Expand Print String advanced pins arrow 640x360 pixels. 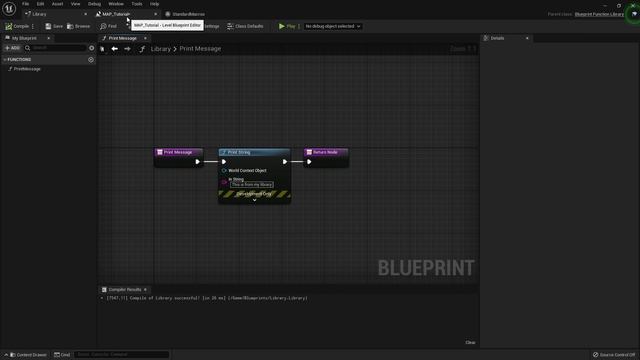coord(255,200)
